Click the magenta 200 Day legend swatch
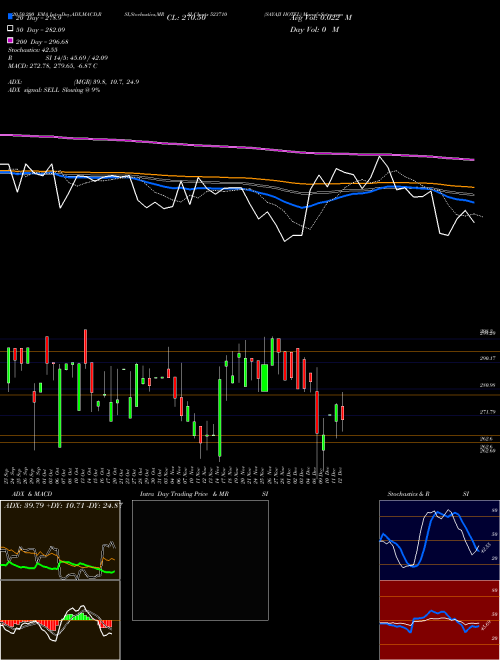The image size is (500, 660). (10, 40)
